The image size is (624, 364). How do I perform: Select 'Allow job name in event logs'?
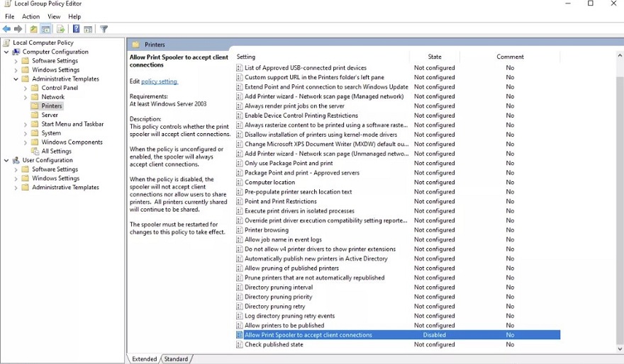(x=284, y=239)
